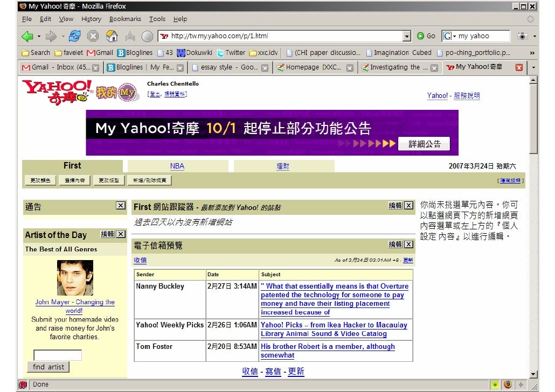Open the NBA page tab
Screen dimensions: 555x392
(x=177, y=166)
